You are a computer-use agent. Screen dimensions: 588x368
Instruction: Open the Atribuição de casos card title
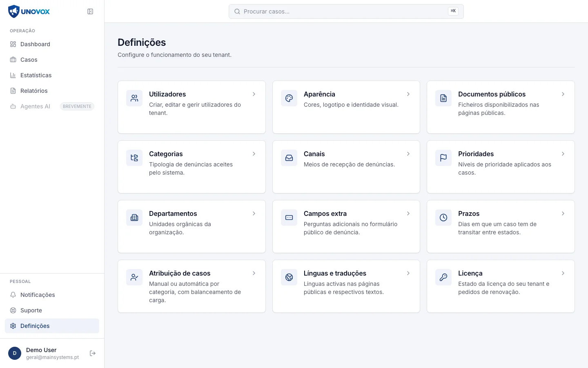click(180, 273)
